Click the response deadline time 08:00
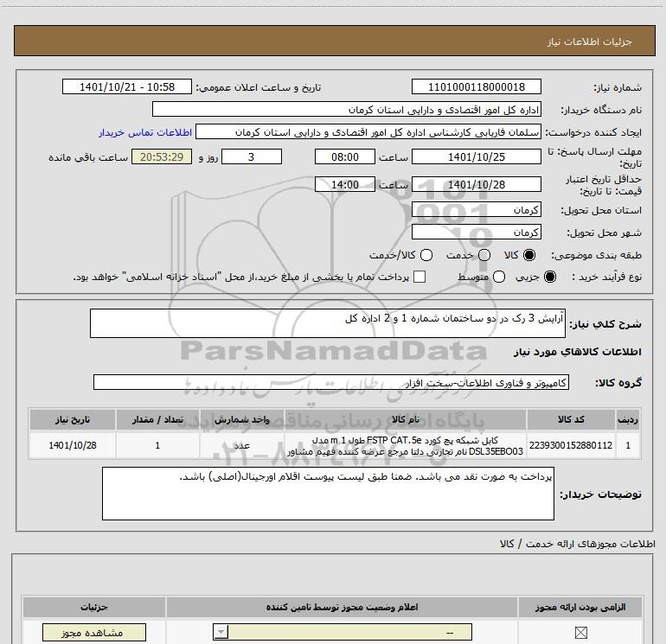The image size is (666, 644). click(345, 156)
